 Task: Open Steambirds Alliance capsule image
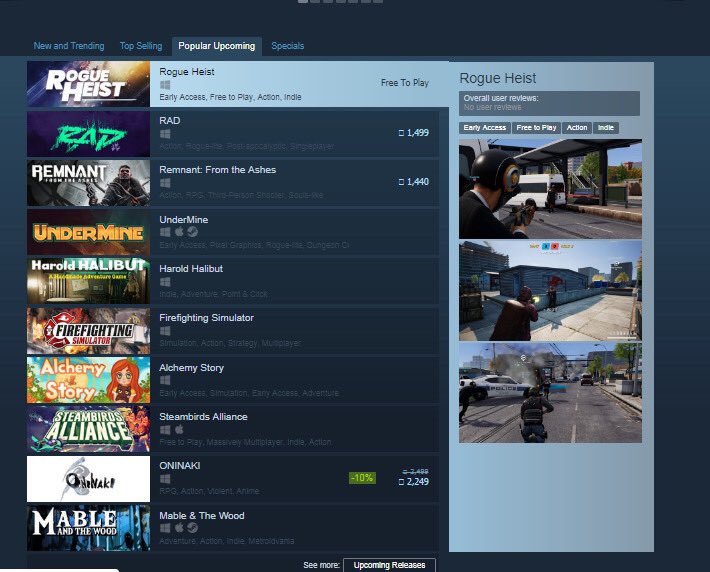[x=88, y=429]
